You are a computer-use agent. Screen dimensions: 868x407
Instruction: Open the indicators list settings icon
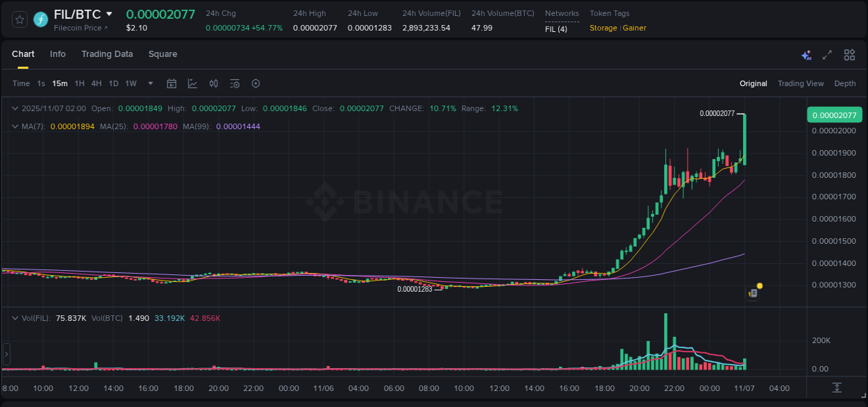(x=234, y=83)
